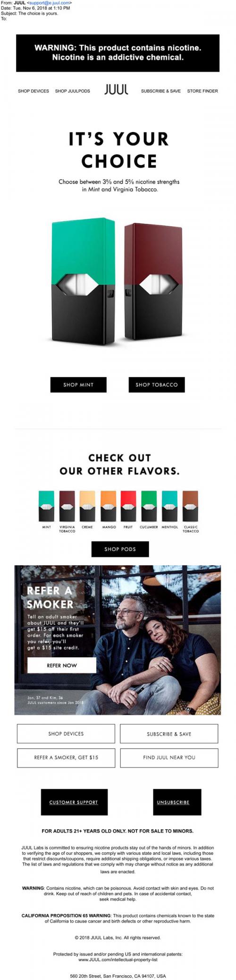Choose the Cucumber flavor pod
The width and height of the screenshot is (236, 980).
point(149,506)
